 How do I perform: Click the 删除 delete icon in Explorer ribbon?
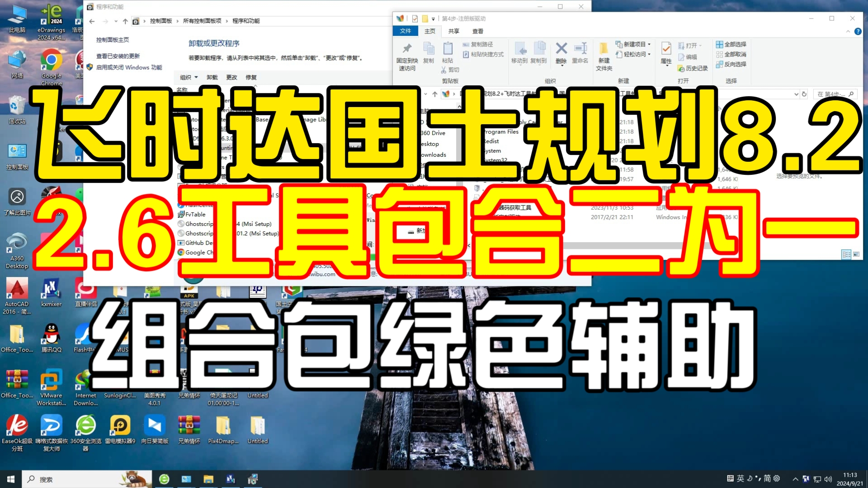point(561,53)
